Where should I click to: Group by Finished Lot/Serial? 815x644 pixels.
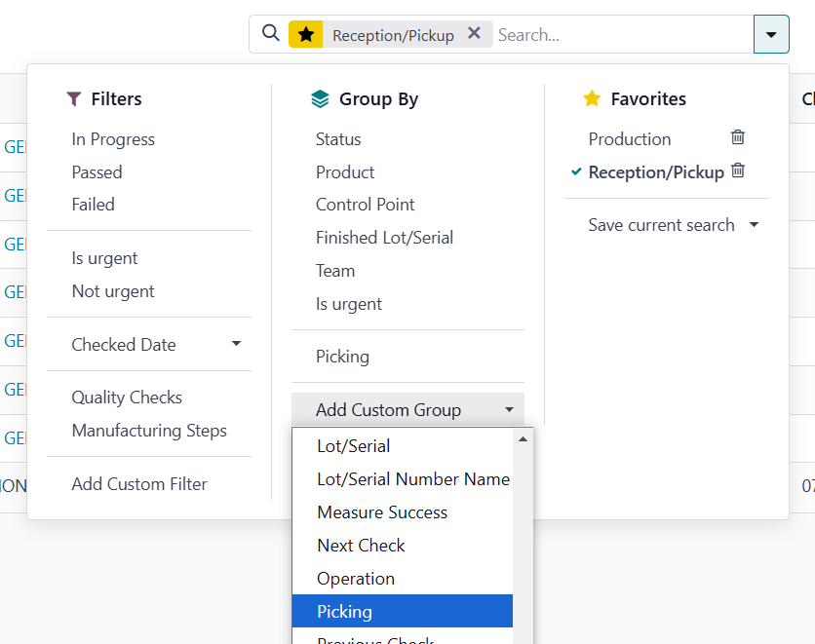pyautogui.click(x=384, y=238)
